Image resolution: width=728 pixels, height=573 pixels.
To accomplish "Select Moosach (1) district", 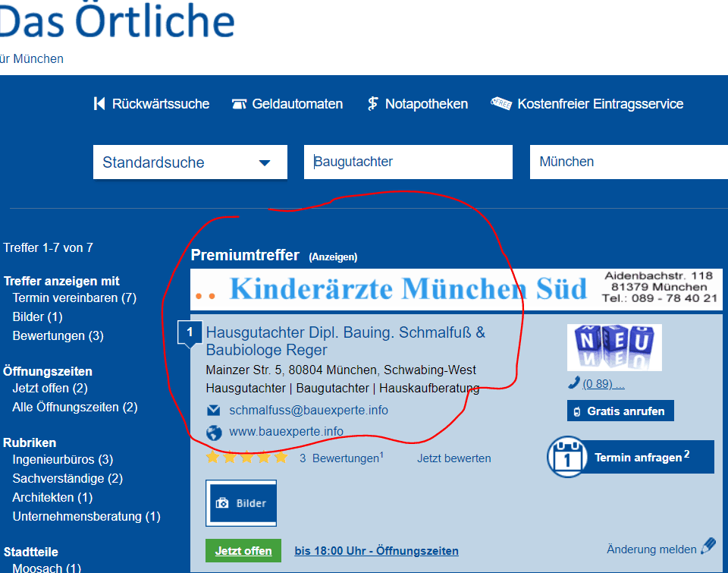I will 47,568.
